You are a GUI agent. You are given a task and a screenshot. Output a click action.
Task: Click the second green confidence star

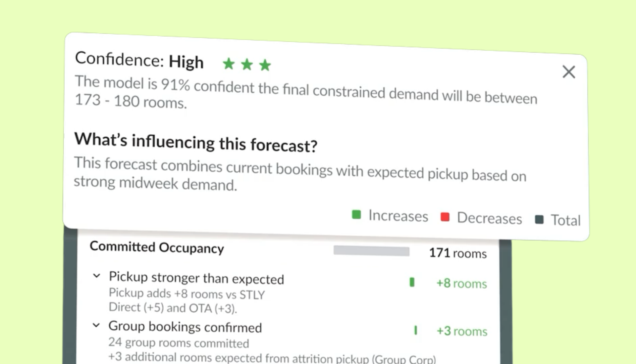247,64
